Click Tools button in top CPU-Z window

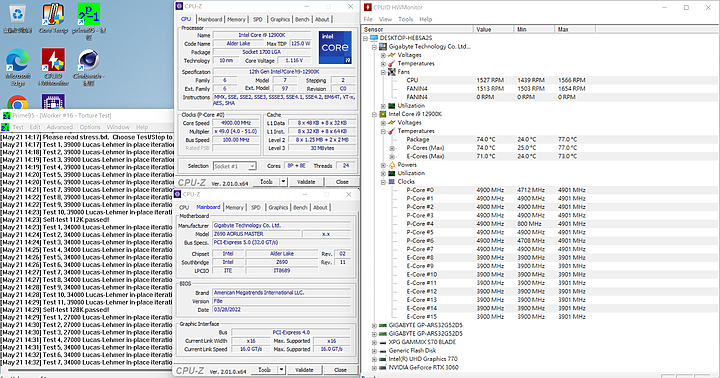tap(266, 182)
